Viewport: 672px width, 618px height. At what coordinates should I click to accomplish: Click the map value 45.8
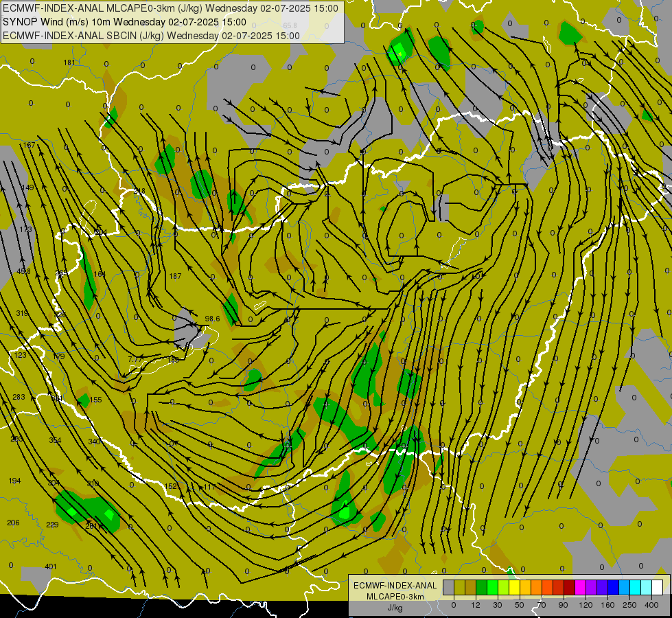click(x=23, y=271)
